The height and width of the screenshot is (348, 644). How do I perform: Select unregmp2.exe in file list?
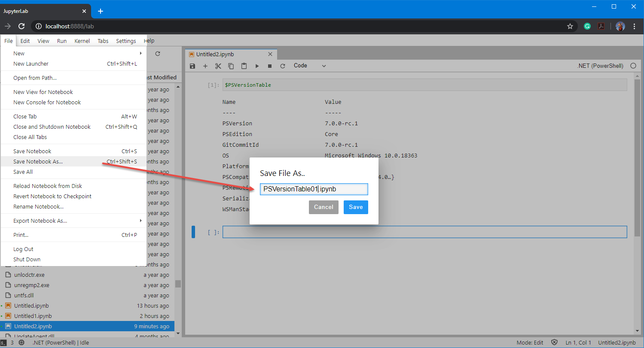pyautogui.click(x=87, y=285)
